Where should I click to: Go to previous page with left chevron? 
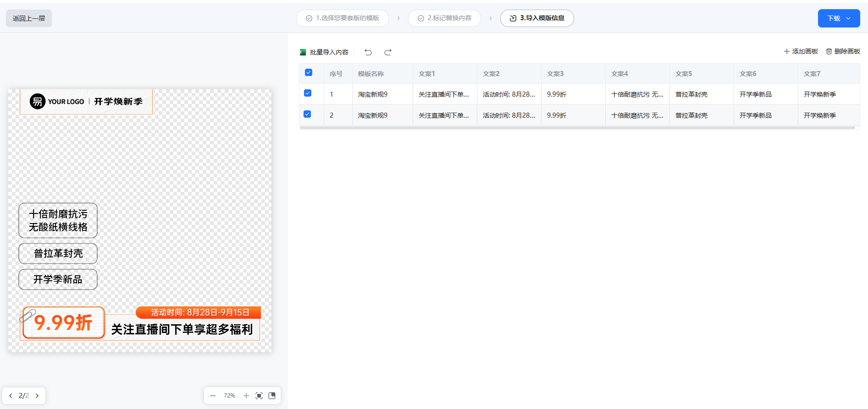11,396
